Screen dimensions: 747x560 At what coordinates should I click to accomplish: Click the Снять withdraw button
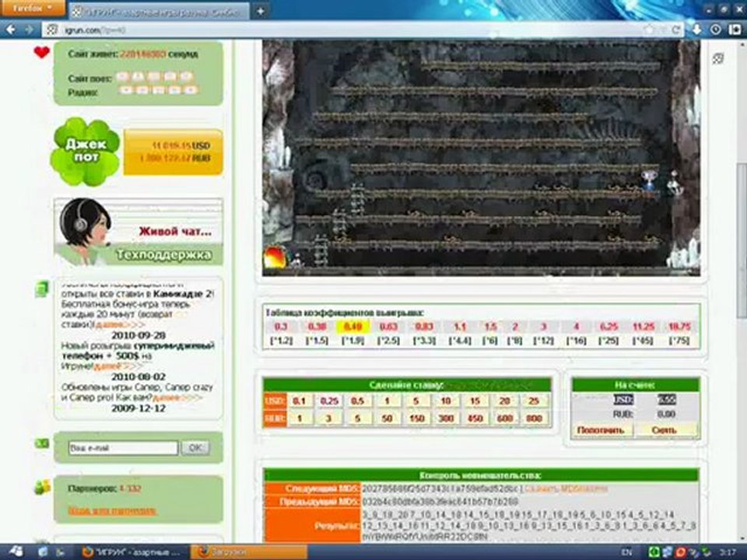(665, 429)
